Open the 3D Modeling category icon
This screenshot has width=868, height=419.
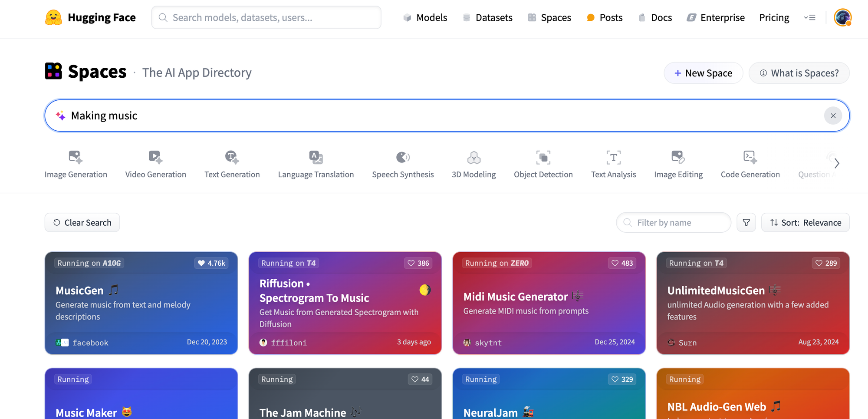474,157
